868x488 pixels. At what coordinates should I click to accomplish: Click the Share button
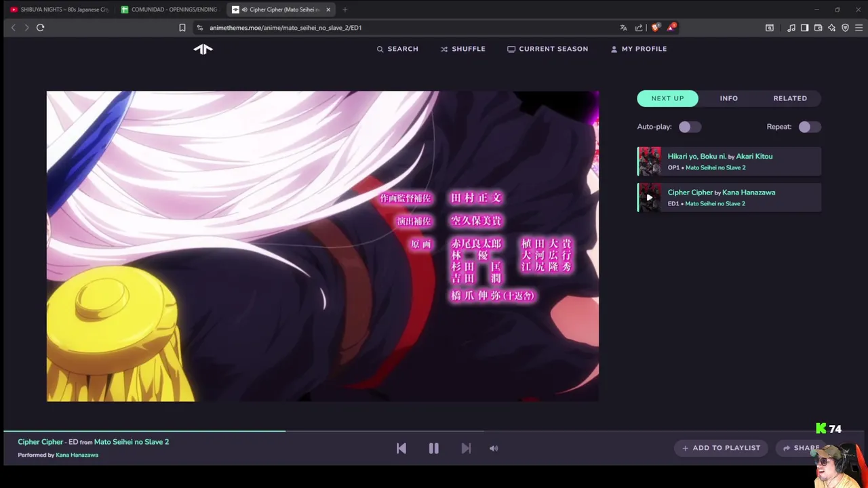(802, 448)
